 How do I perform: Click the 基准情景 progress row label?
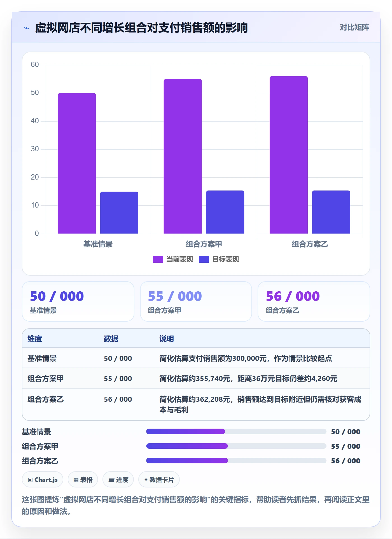point(36,432)
